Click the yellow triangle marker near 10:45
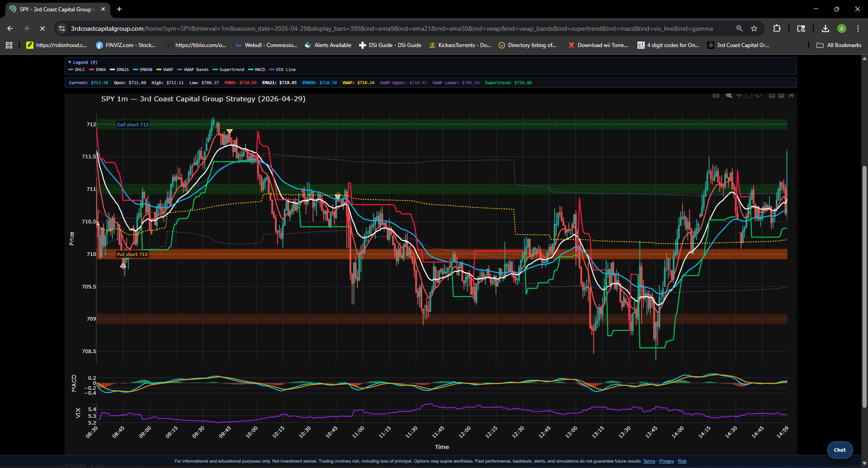Viewport: 868px width, 468px height. point(338,197)
